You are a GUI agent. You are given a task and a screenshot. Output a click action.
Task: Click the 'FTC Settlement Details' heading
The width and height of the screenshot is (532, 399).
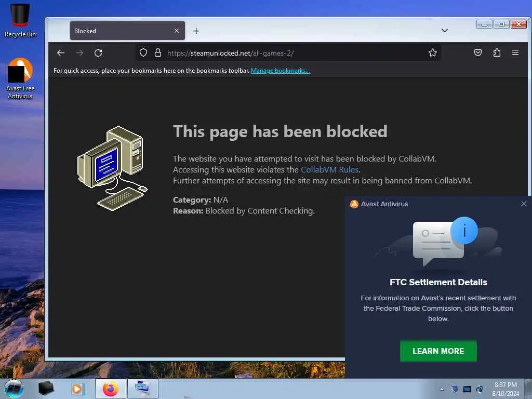pos(438,282)
